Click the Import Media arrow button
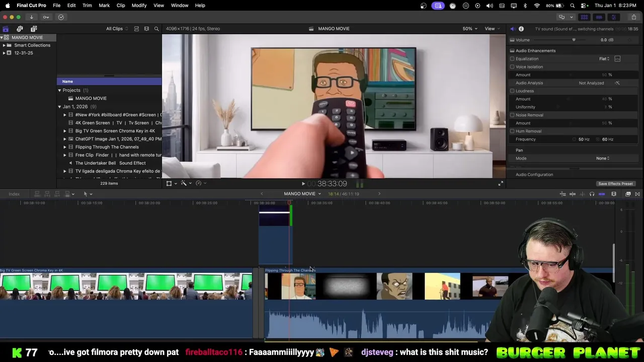 (x=31, y=17)
